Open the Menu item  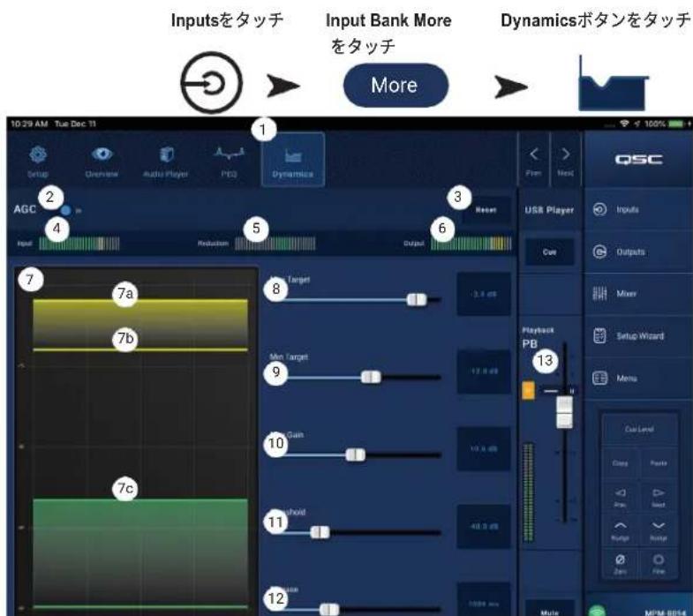638,379
